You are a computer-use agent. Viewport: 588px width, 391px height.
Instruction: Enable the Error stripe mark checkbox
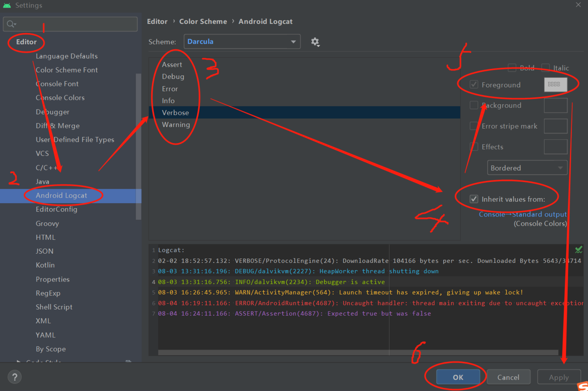pyautogui.click(x=474, y=126)
